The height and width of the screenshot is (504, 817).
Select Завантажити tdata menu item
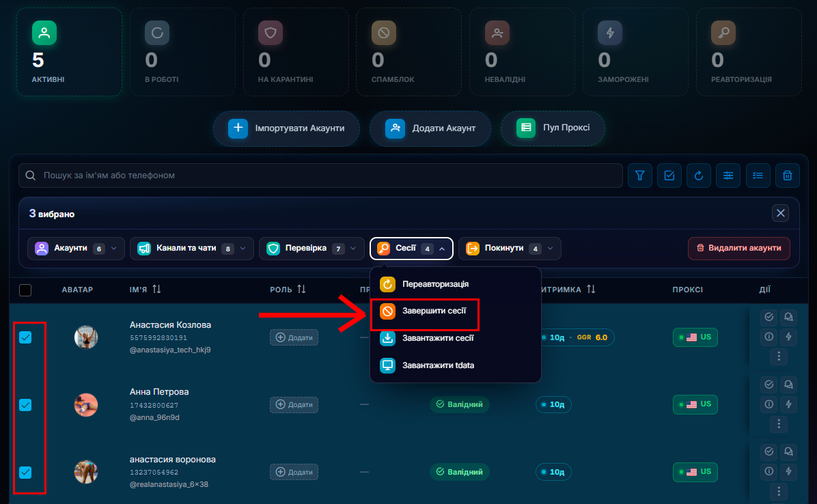pyautogui.click(x=456, y=365)
